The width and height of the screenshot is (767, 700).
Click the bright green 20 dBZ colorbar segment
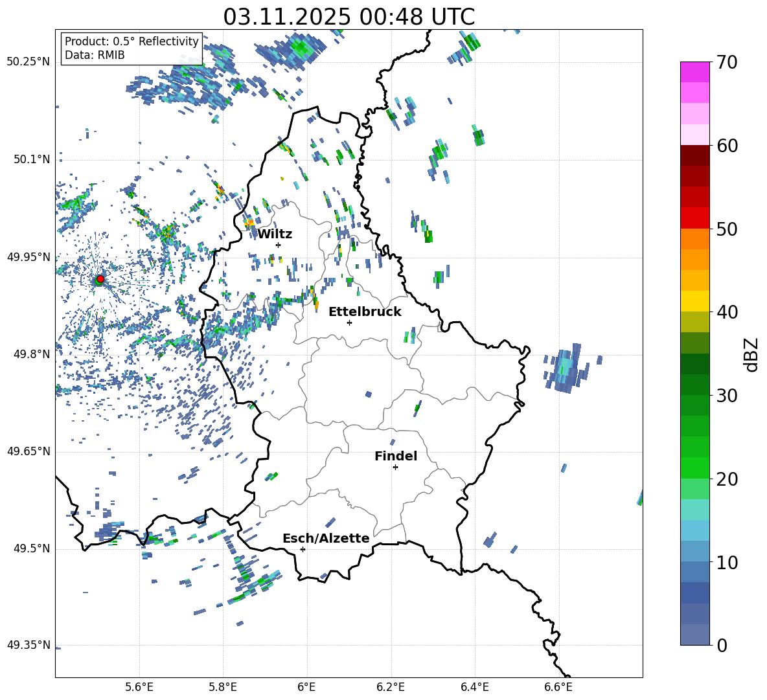click(694, 468)
